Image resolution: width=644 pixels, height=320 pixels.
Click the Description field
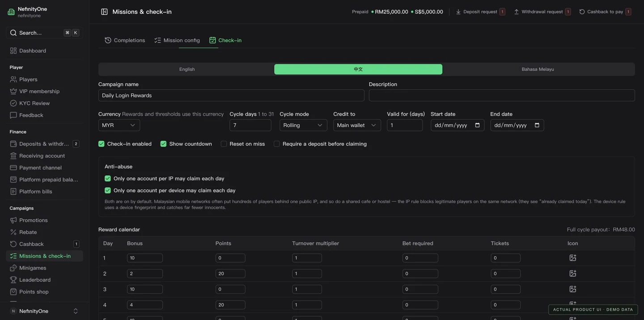[502, 95]
